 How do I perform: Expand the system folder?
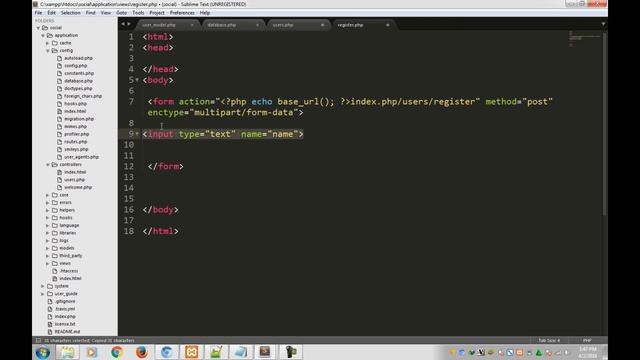(43, 286)
